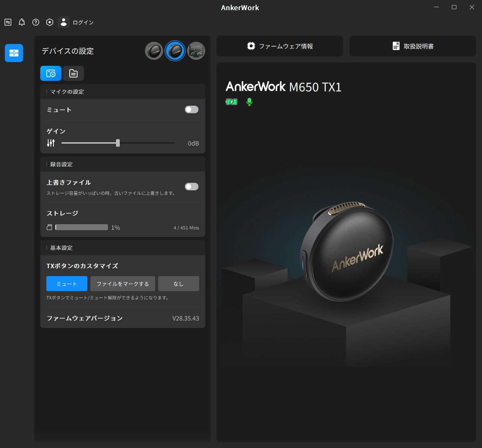Set TX button to なし
Image resolution: width=482 pixels, height=448 pixels.
178,284
